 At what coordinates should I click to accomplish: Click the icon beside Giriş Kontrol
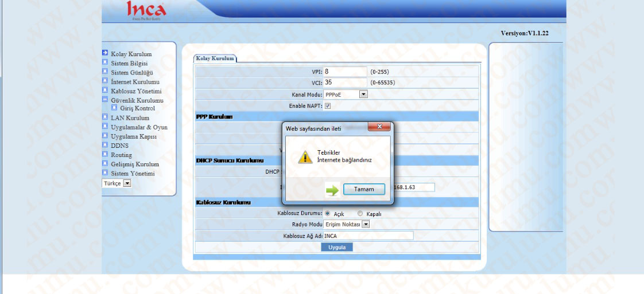click(x=115, y=107)
